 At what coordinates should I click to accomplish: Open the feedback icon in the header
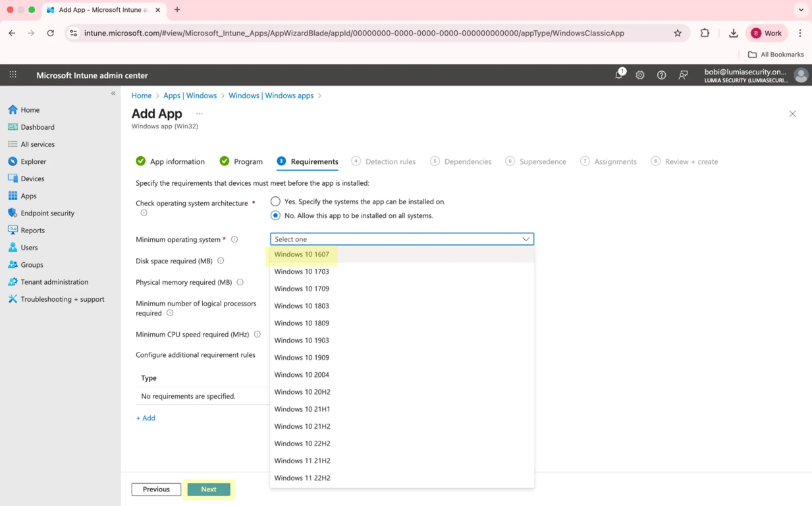[x=683, y=75]
